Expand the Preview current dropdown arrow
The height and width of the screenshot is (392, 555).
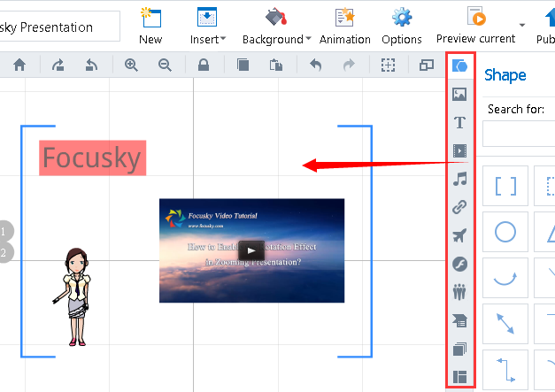coord(522,25)
